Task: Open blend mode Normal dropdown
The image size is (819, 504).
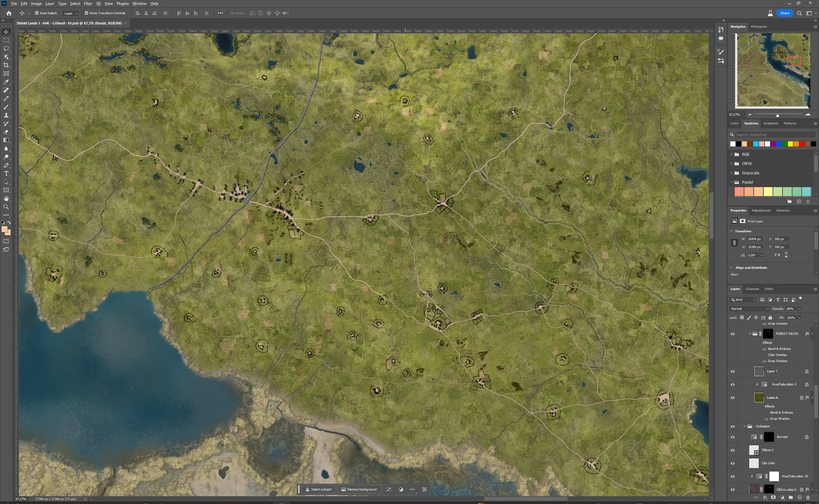Action: coord(749,309)
